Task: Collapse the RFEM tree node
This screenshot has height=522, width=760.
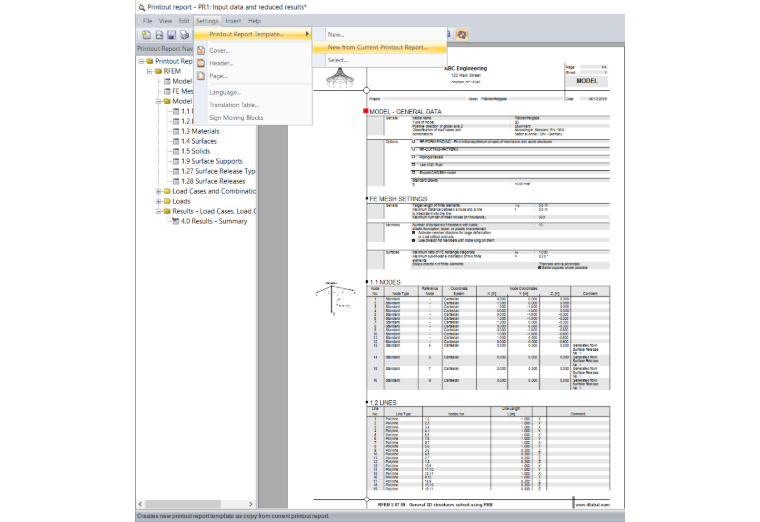Action: [150, 71]
